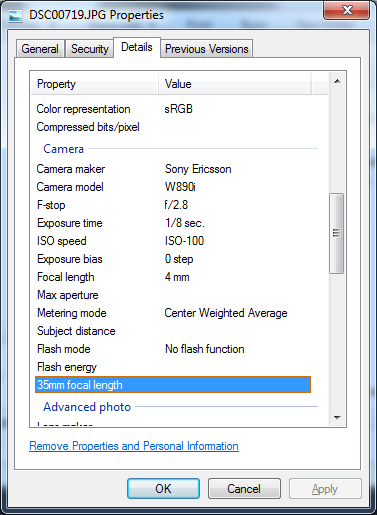
Task: Select the Compressed bits/pixel row
Action: (x=173, y=127)
